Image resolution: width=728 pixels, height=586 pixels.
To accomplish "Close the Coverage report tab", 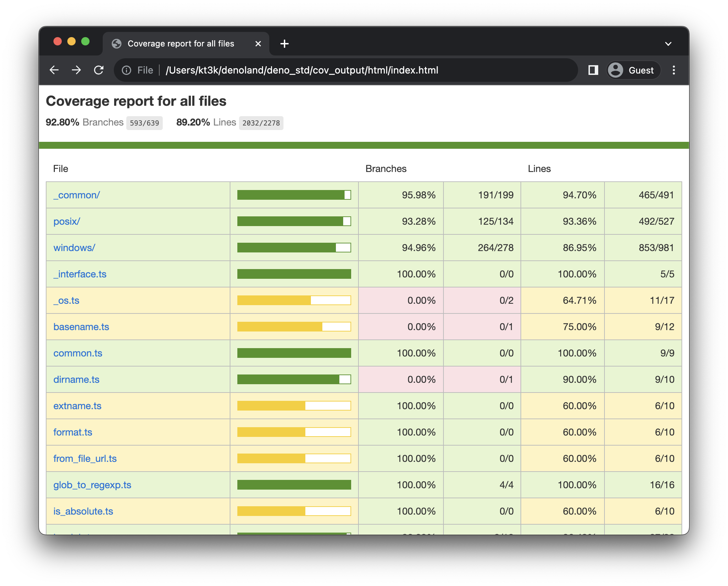I will point(258,43).
